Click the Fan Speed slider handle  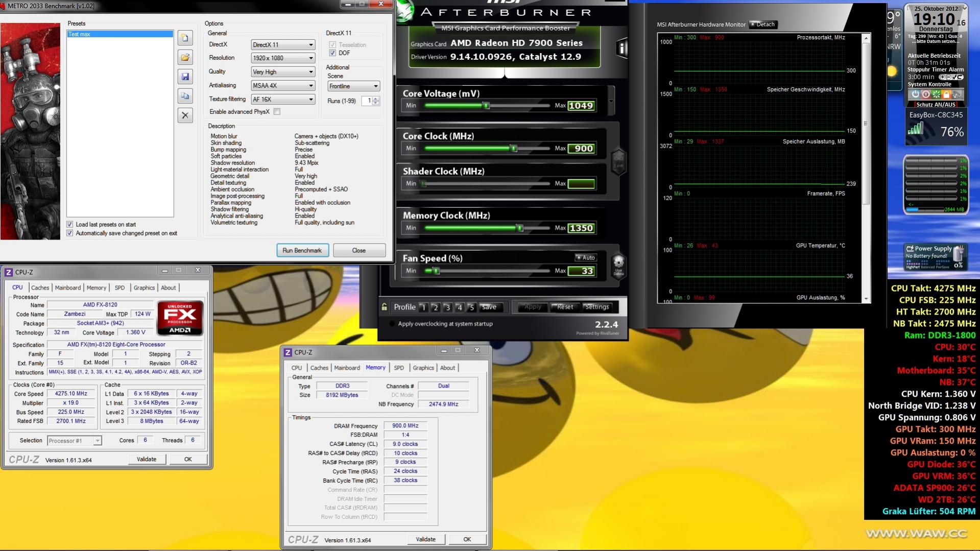[x=436, y=271]
